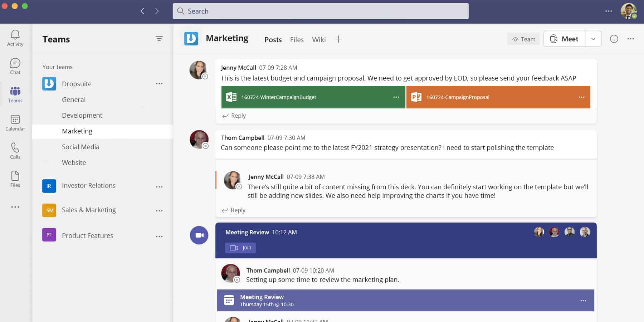Open channel info icon
Screen dimensions: 644x322
tap(614, 39)
